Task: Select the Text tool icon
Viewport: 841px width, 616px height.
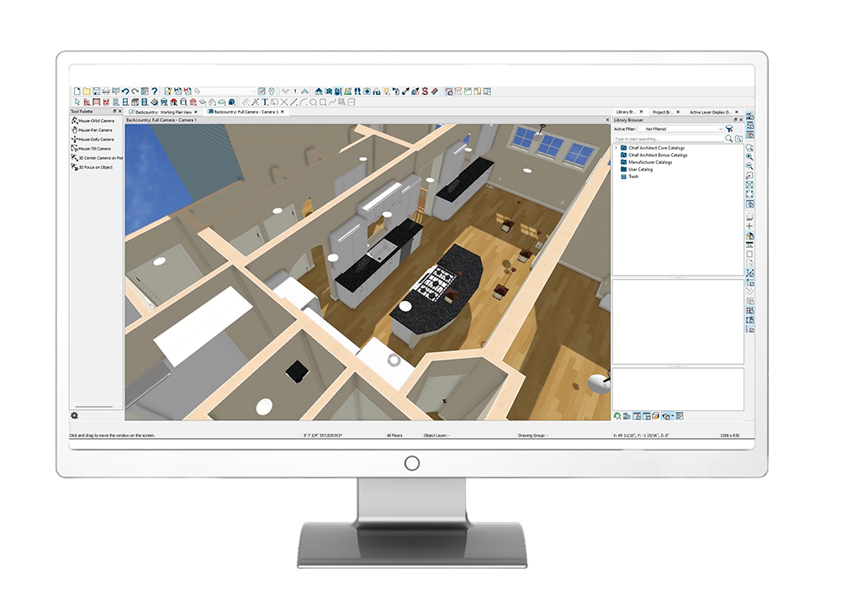Action: tap(264, 102)
